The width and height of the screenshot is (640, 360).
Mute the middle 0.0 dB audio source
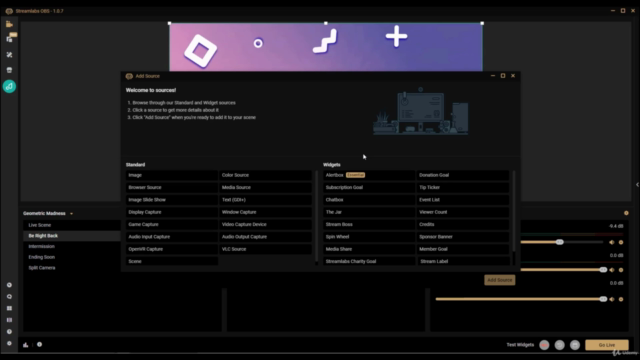(612, 270)
